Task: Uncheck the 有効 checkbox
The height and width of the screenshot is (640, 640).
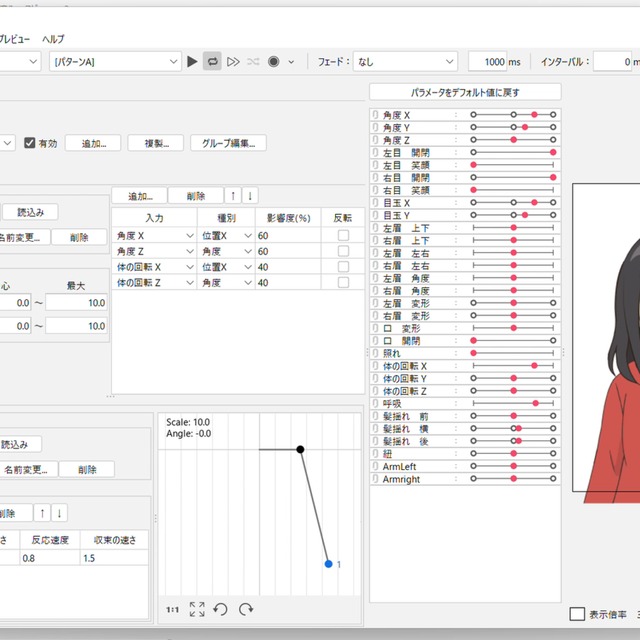Action: pyautogui.click(x=30, y=143)
